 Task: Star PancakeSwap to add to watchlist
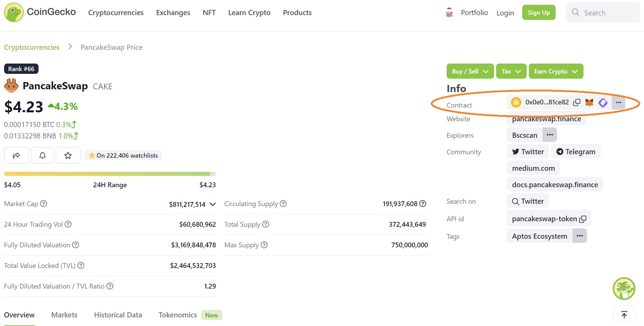[68, 155]
